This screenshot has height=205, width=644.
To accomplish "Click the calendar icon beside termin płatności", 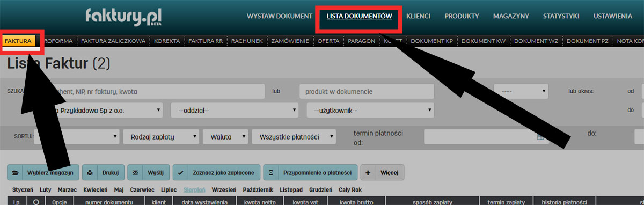I will (540, 137).
